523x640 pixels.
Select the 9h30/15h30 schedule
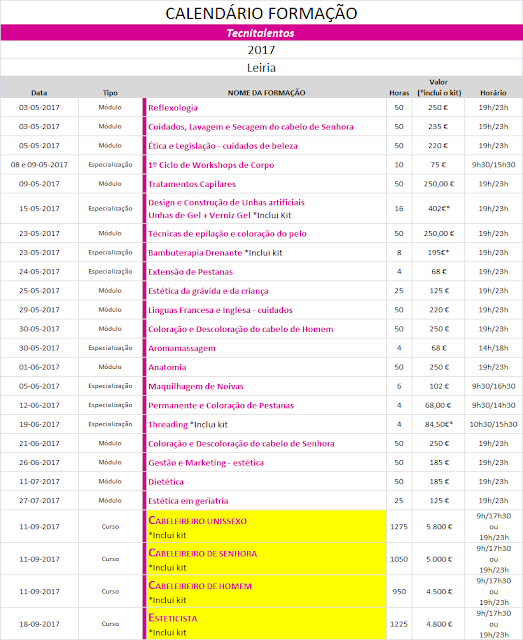(494, 165)
